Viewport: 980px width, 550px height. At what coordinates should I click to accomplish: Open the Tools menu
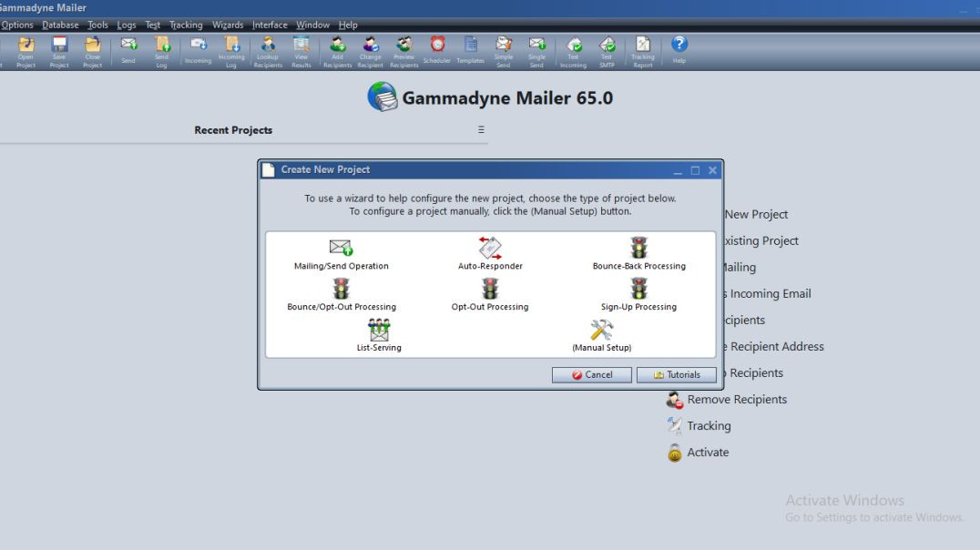tap(97, 25)
